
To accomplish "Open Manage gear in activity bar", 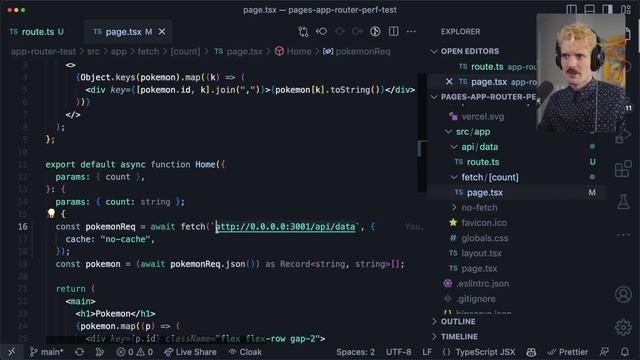I will pyautogui.click(x=623, y=327).
